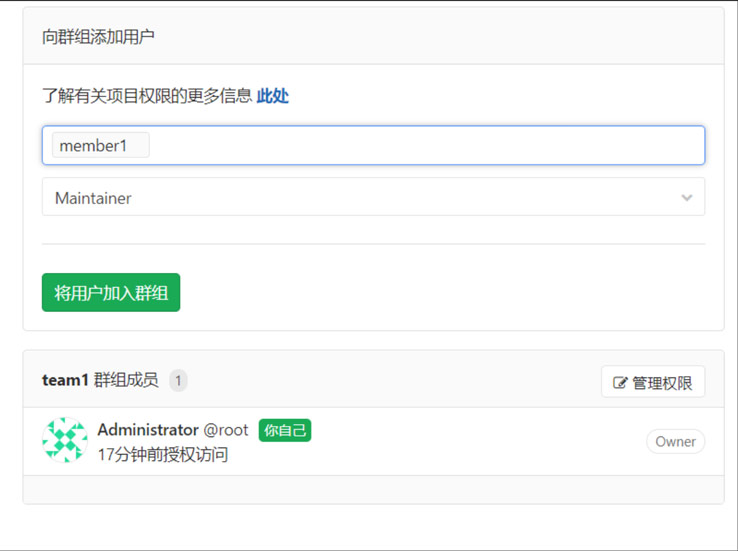Click the Owner role badge
Image resolution: width=738 pixels, height=551 pixels.
pos(675,441)
